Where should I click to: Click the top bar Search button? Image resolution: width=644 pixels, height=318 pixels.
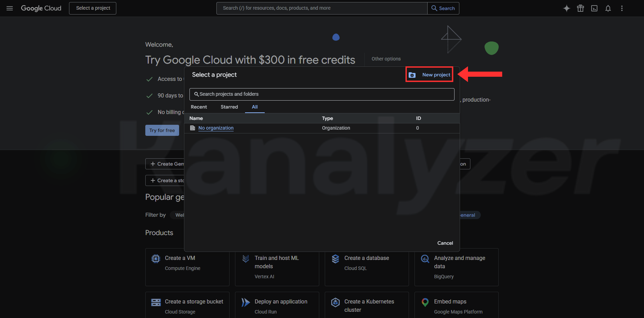(443, 8)
